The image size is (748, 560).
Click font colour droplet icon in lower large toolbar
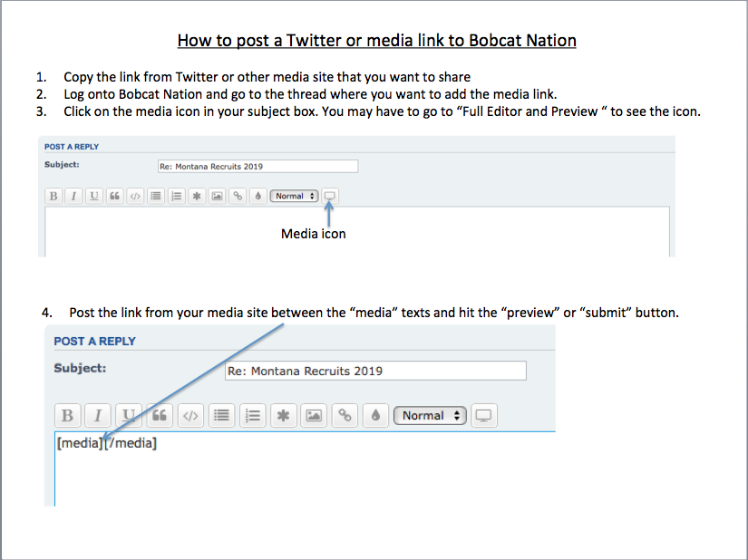(375, 415)
